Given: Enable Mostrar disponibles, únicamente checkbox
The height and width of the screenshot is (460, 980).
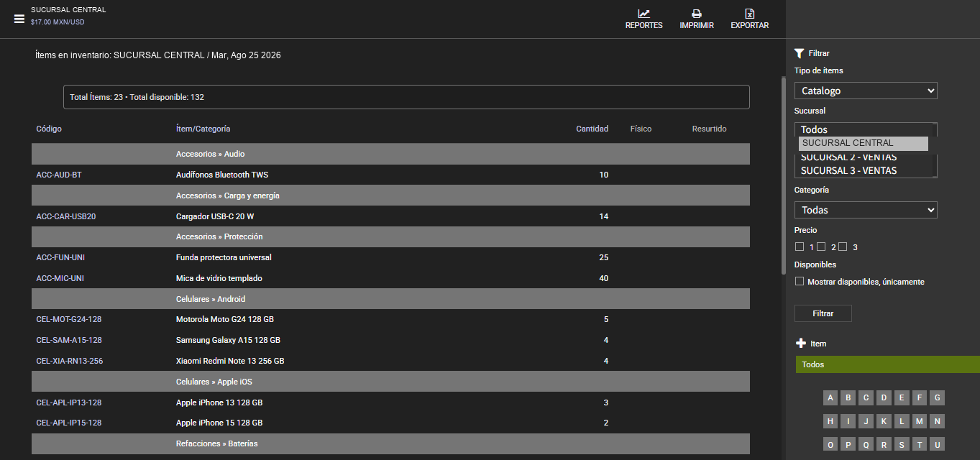Looking at the screenshot, I should coord(800,281).
